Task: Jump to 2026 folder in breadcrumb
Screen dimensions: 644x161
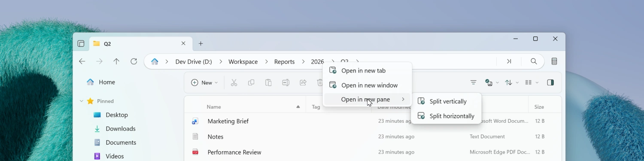Action: click(x=317, y=62)
